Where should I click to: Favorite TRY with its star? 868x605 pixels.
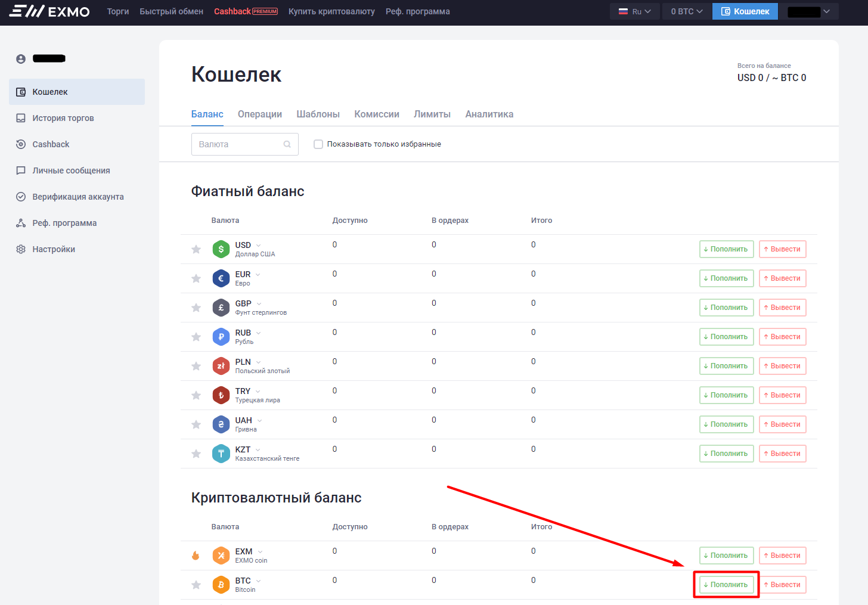click(196, 395)
